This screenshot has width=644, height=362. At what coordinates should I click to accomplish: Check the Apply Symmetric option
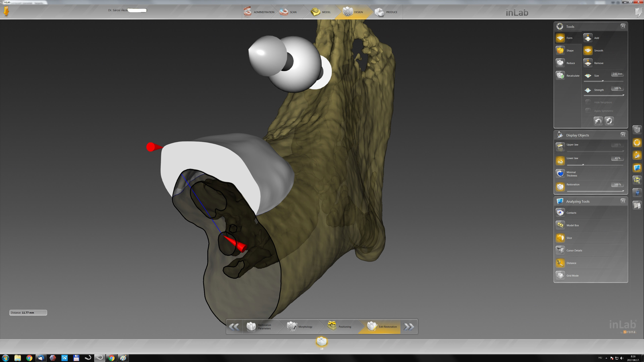pyautogui.click(x=588, y=111)
